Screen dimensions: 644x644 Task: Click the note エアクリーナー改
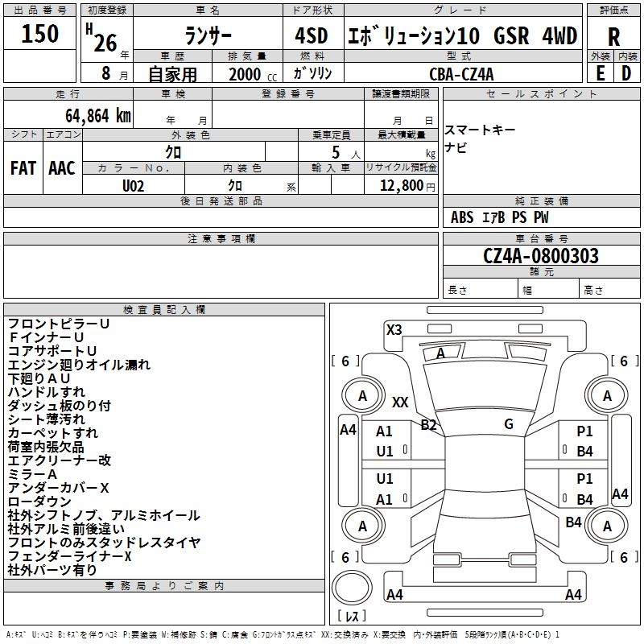(x=60, y=460)
